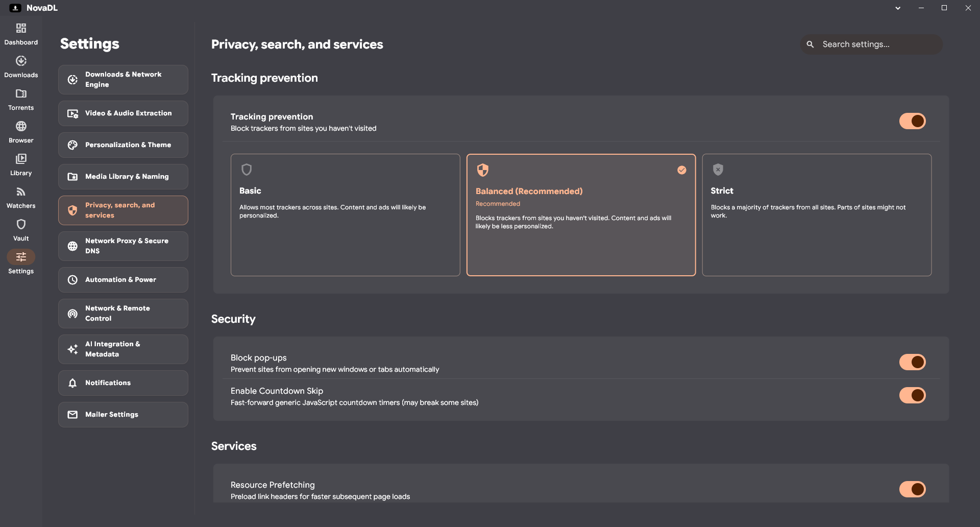
Task: Click the Mailer Settings envelope icon
Action: tap(72, 415)
